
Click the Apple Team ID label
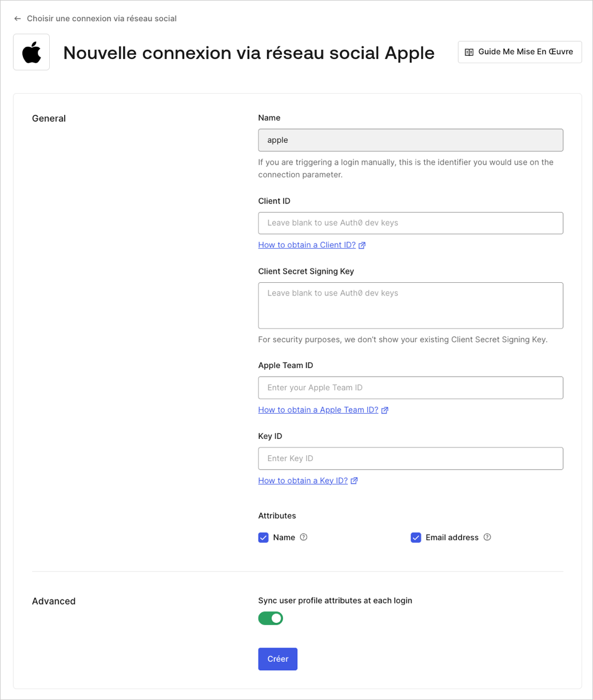(x=286, y=366)
